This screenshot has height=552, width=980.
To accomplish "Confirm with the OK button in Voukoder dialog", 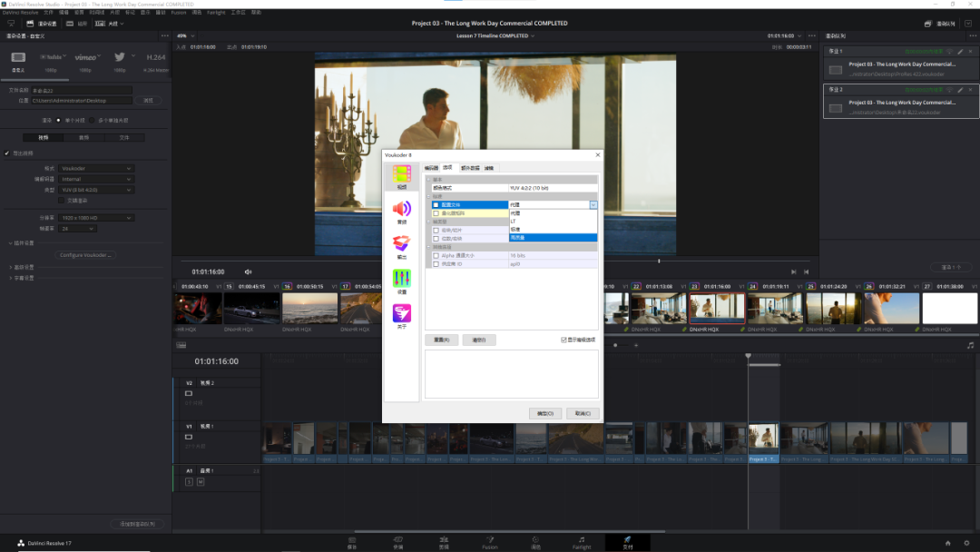I will pos(545,413).
